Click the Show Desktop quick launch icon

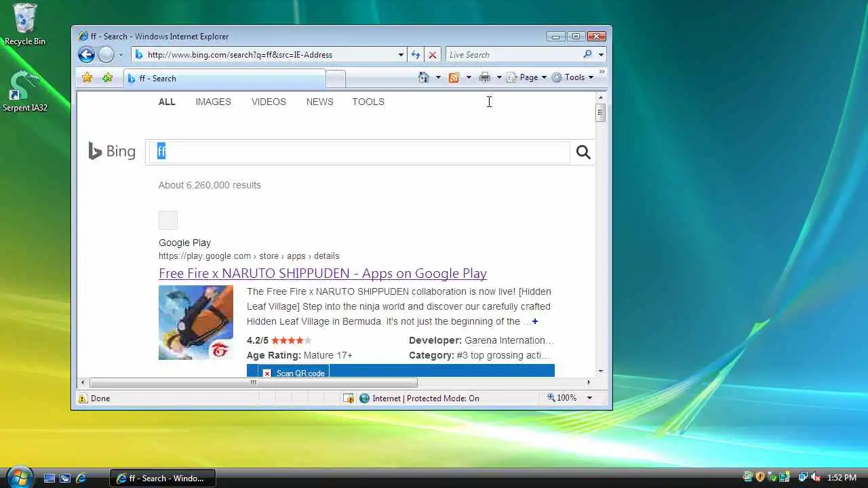click(50, 478)
